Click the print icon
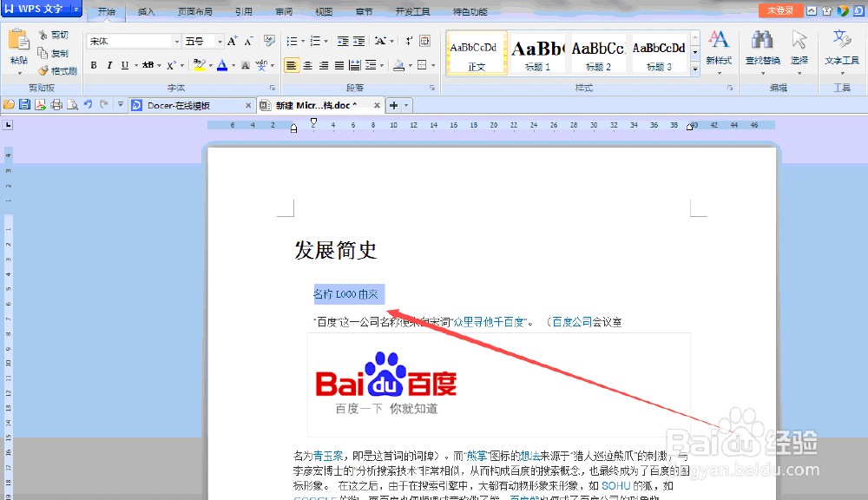868x500 pixels. (56, 105)
